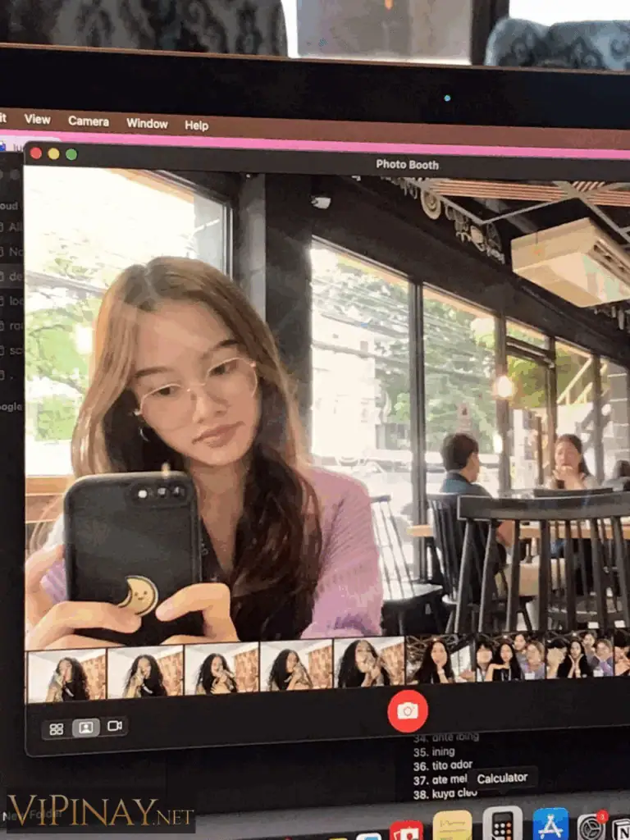Open the View menu
This screenshot has width=630, height=840.
(38, 120)
